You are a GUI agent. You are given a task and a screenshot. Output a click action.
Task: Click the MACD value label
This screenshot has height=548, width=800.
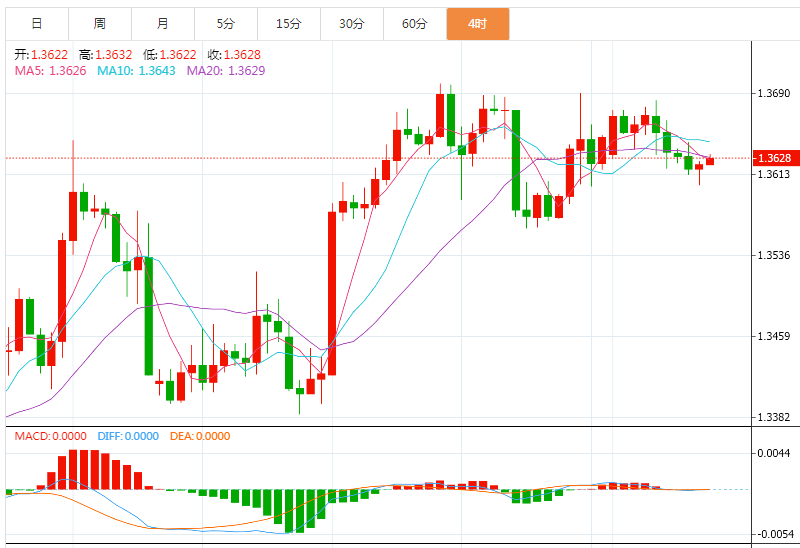click(52, 436)
